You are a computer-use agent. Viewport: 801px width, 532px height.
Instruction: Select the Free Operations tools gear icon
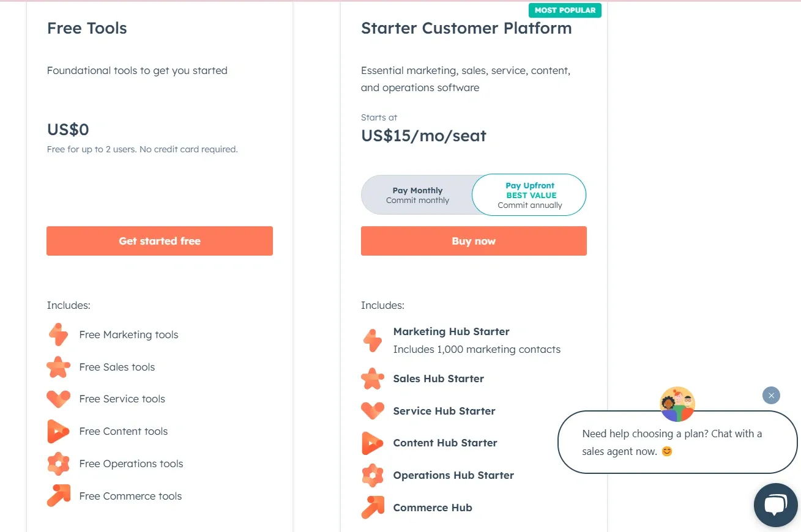58,464
